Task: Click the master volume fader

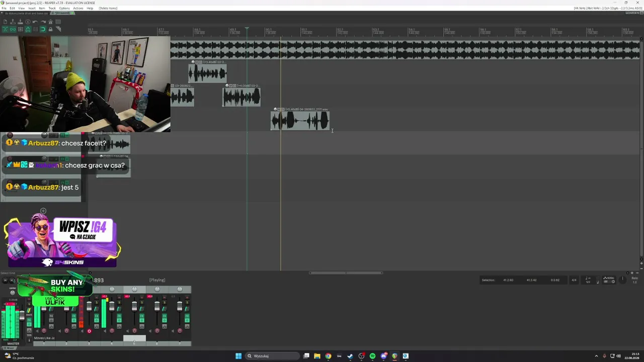Action: pos(22,317)
